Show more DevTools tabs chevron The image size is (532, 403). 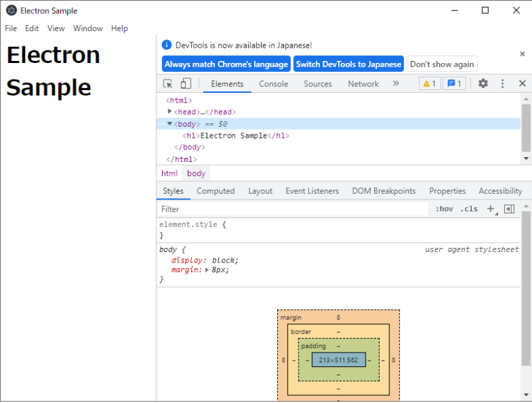(396, 84)
